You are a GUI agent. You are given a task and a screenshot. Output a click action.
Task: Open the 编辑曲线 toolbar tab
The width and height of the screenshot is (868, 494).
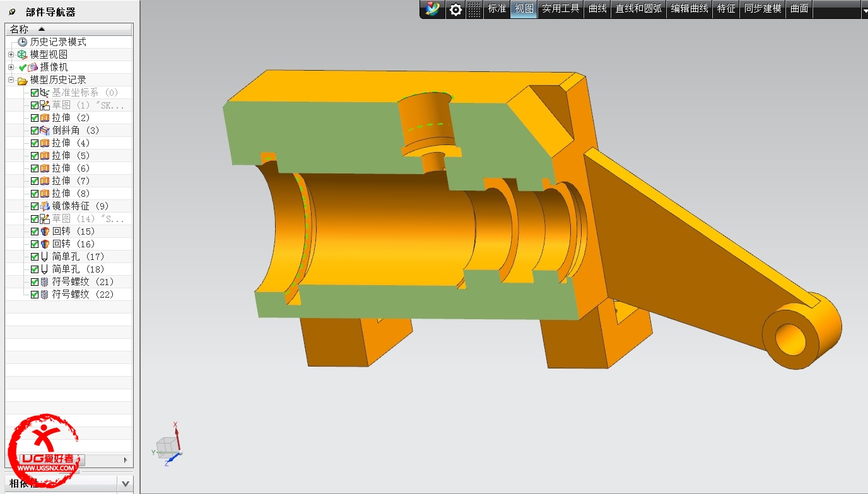(689, 9)
